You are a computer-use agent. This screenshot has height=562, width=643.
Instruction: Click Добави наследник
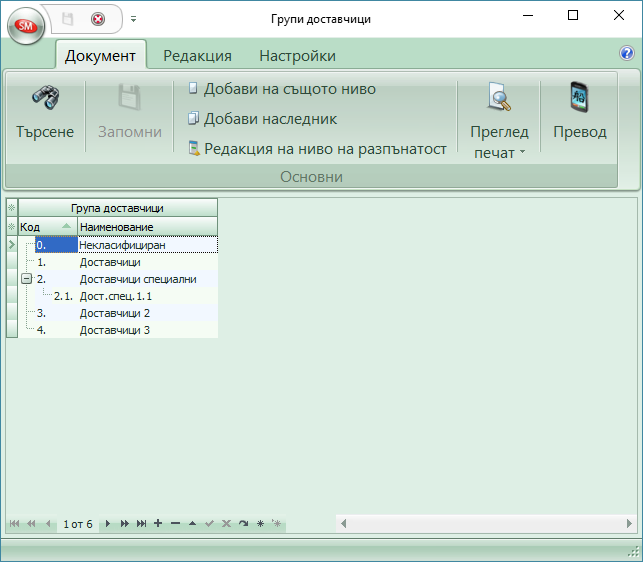tap(262, 119)
